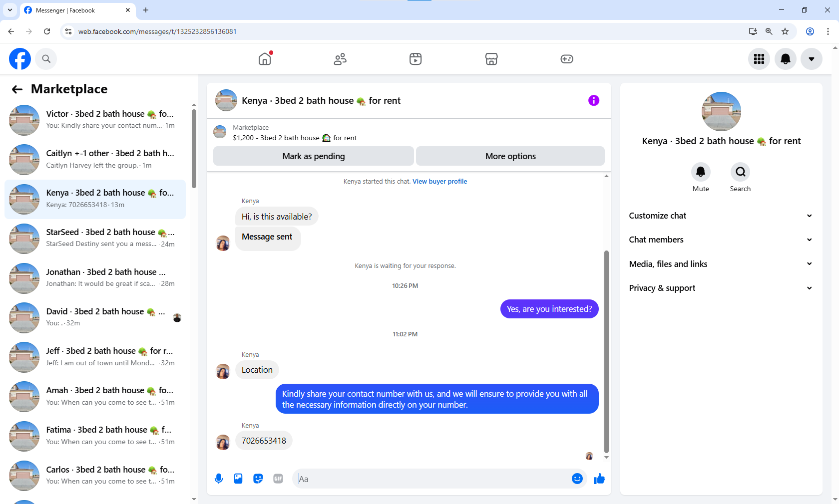Image resolution: width=839 pixels, height=504 pixels.
Task: Open the GIF picker
Action: point(278,479)
